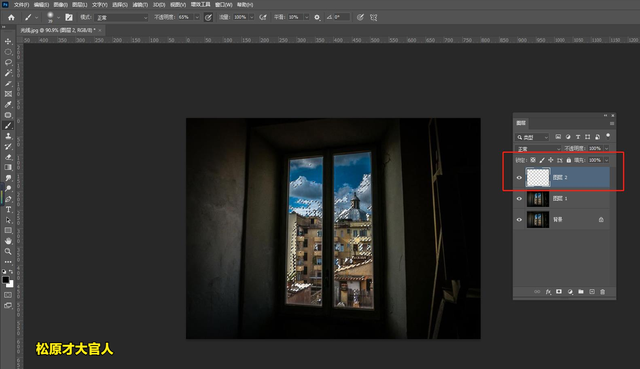Select the Clone Stamp tool
The width and height of the screenshot is (640, 369).
coord(8,136)
